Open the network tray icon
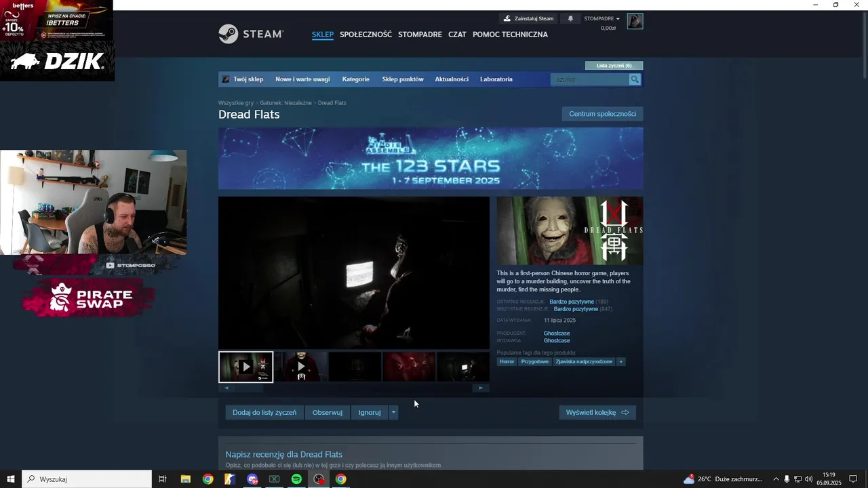Image resolution: width=868 pixels, height=488 pixels. tap(797, 479)
